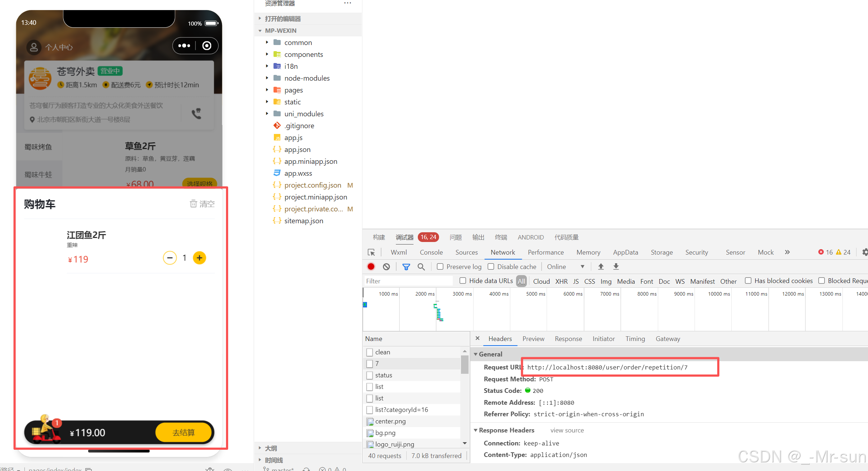
Task: Click the record network log button
Action: coord(371,266)
